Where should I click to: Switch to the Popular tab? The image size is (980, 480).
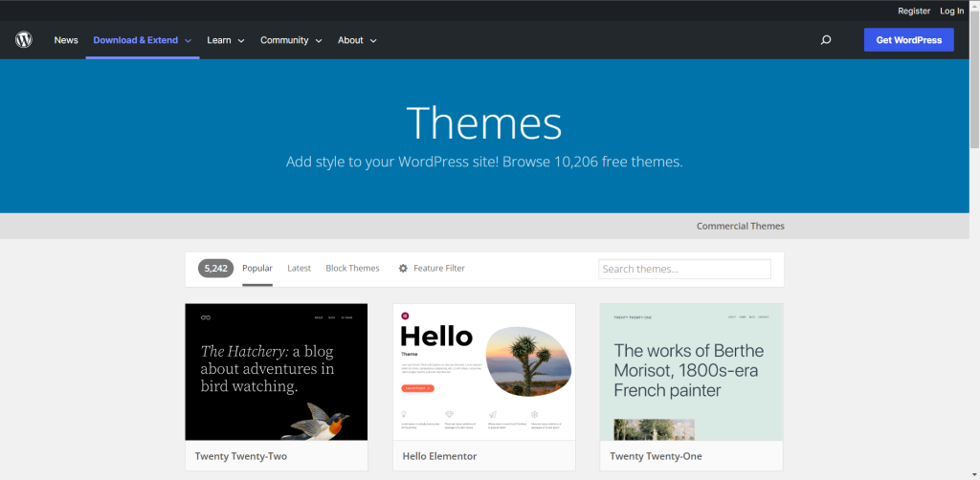click(257, 269)
